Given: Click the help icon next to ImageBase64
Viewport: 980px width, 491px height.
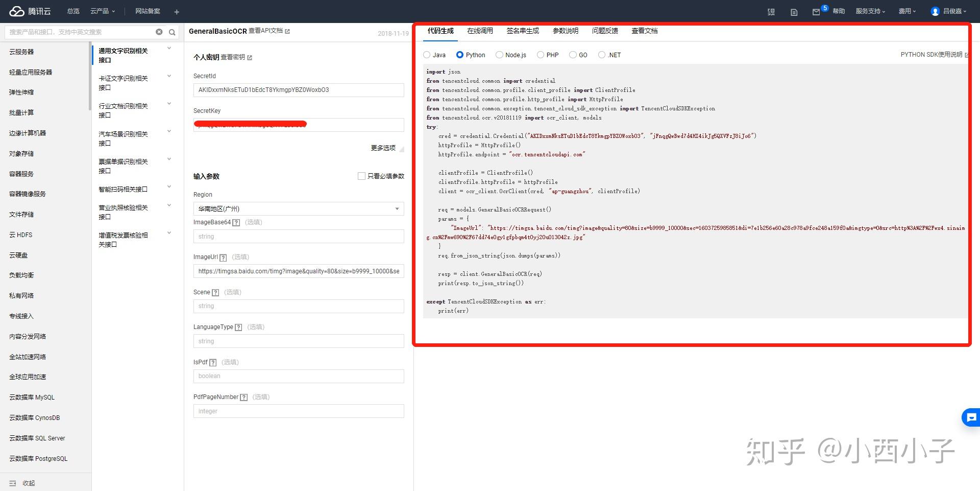Looking at the screenshot, I should [x=236, y=222].
